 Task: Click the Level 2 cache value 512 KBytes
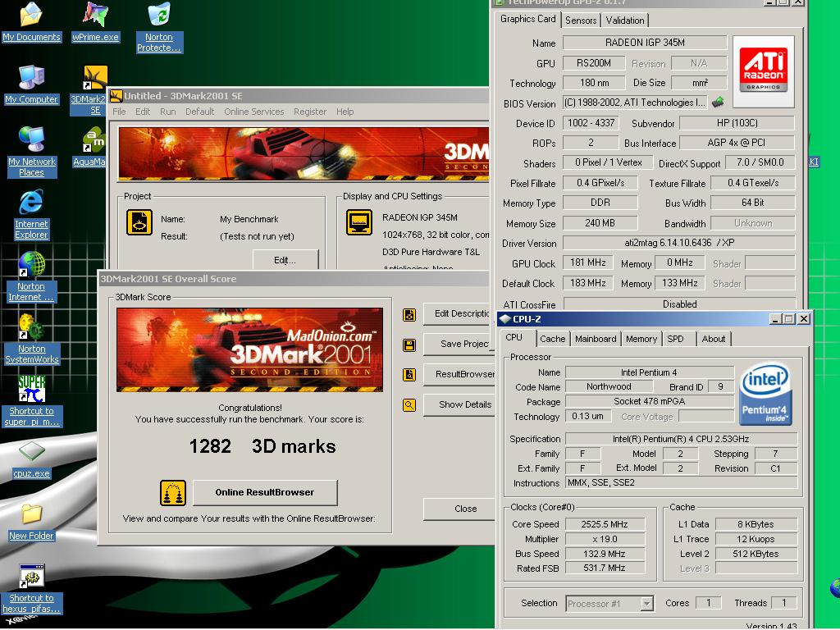pyautogui.click(x=756, y=554)
